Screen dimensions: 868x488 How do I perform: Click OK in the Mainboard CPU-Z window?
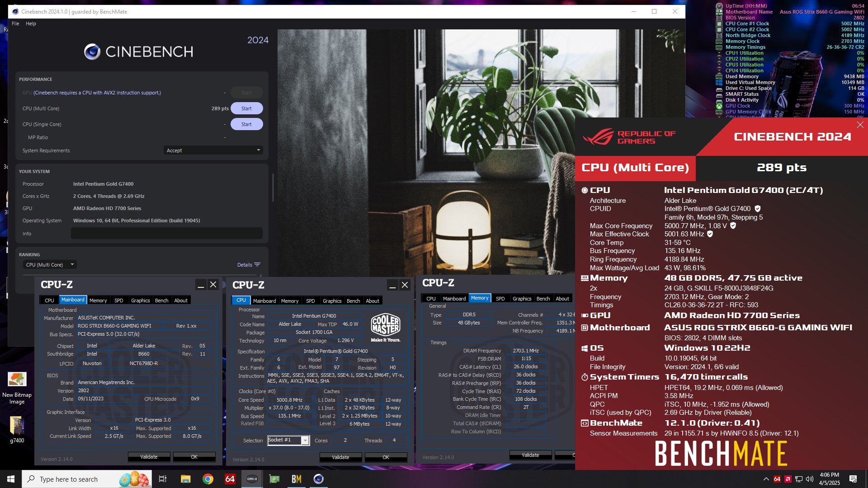pyautogui.click(x=194, y=457)
